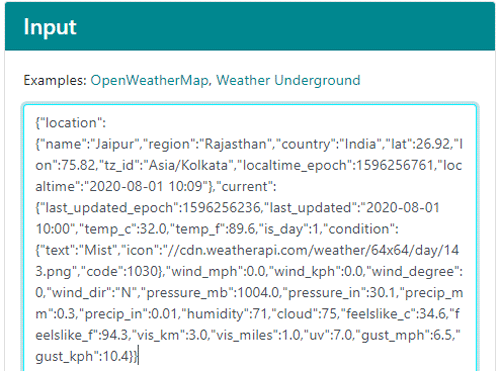Click the "country":"India" entry
The width and height of the screenshot is (500, 371).
click(328, 144)
